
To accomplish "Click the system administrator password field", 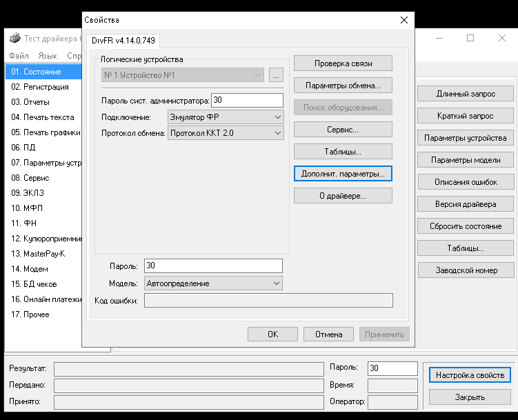I will pos(247,101).
